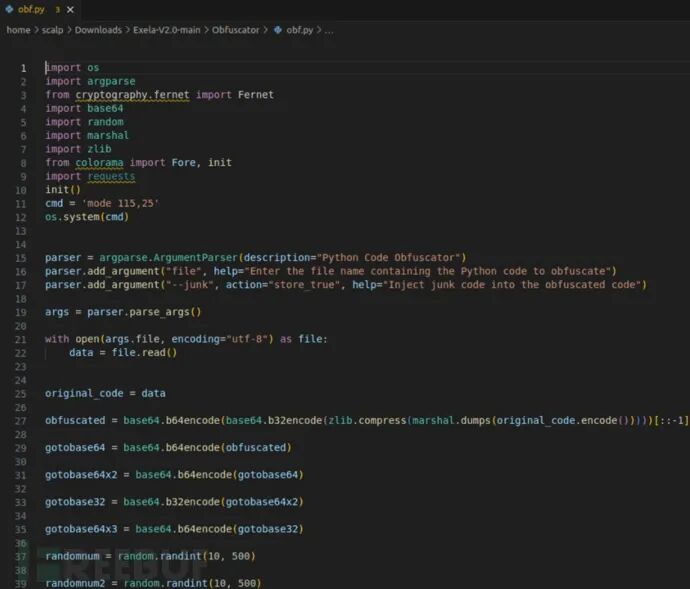The image size is (690, 589).
Task: Click 'obfuscated' variable on line 27
Action: [x=75, y=420]
